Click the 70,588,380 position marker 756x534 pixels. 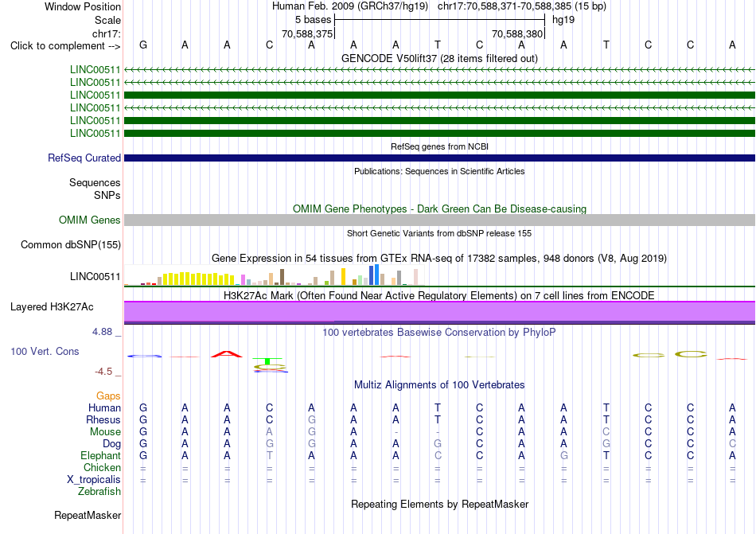pos(518,33)
